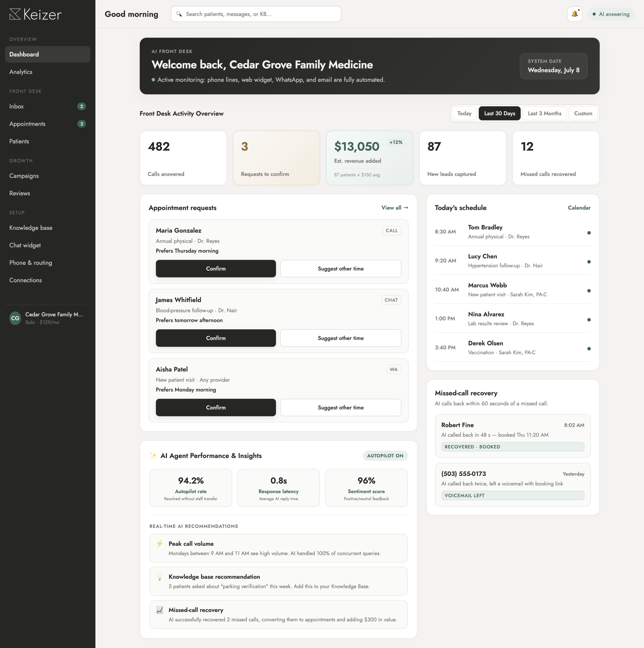The image size is (644, 648).
Task: Toggle the Autopilot On badge
Action: pos(385,455)
